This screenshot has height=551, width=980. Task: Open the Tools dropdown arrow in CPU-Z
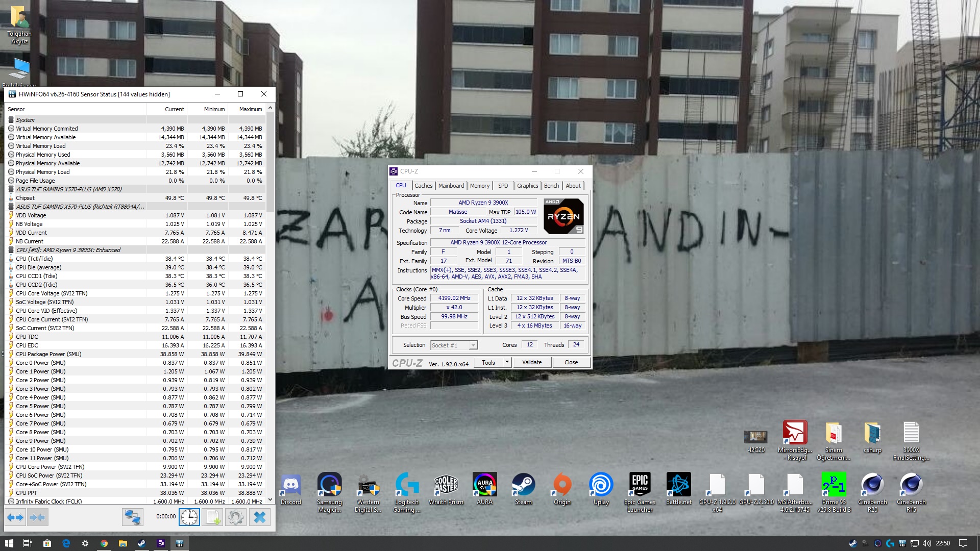507,362
